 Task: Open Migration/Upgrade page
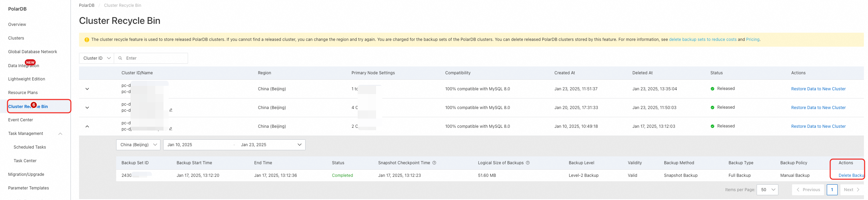click(26, 174)
